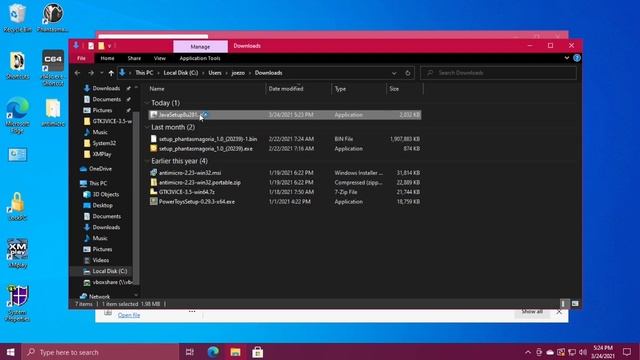Open the View ribbon tab
The image size is (640, 360).
point(160,58)
